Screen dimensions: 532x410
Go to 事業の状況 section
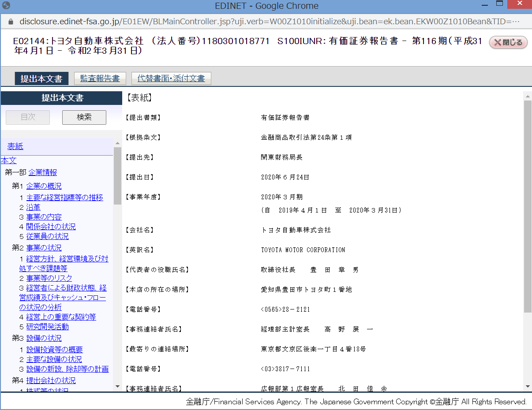(x=44, y=248)
